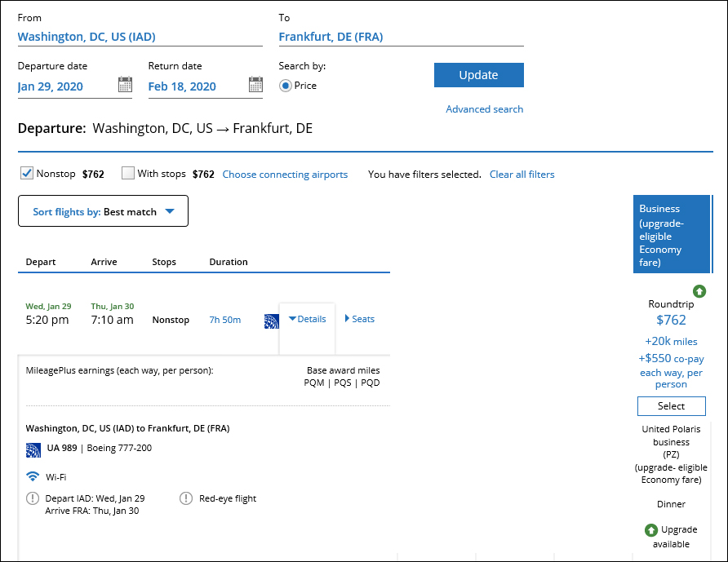Viewport: 728px width, 562px height.
Task: Sort results by Arrive column
Action: 104,262
